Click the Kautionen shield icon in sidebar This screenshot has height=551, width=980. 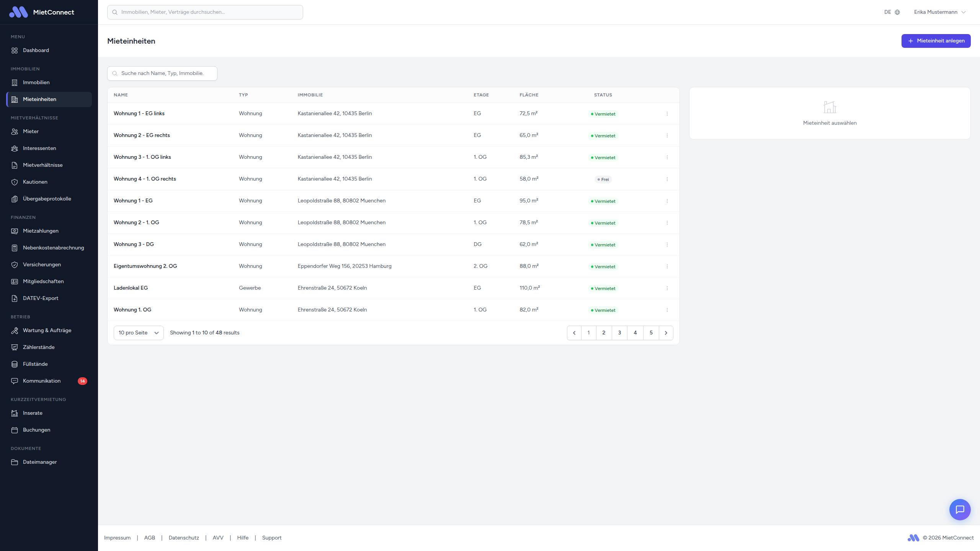(x=15, y=182)
